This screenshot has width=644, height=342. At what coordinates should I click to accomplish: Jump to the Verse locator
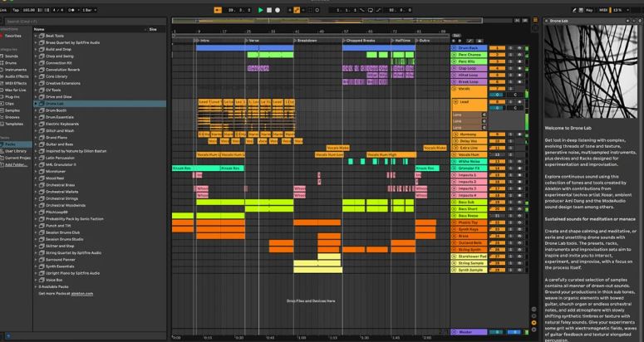click(x=253, y=41)
